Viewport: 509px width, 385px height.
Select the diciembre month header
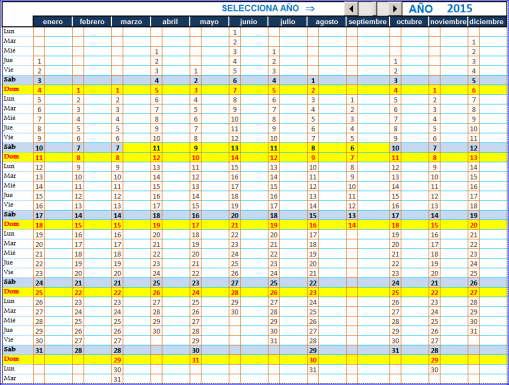click(486, 22)
